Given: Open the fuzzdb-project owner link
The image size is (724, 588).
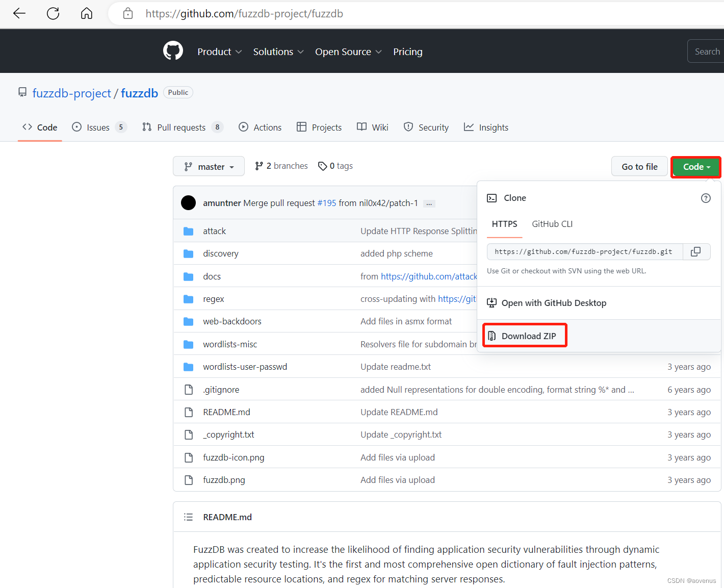Looking at the screenshot, I should tap(71, 93).
